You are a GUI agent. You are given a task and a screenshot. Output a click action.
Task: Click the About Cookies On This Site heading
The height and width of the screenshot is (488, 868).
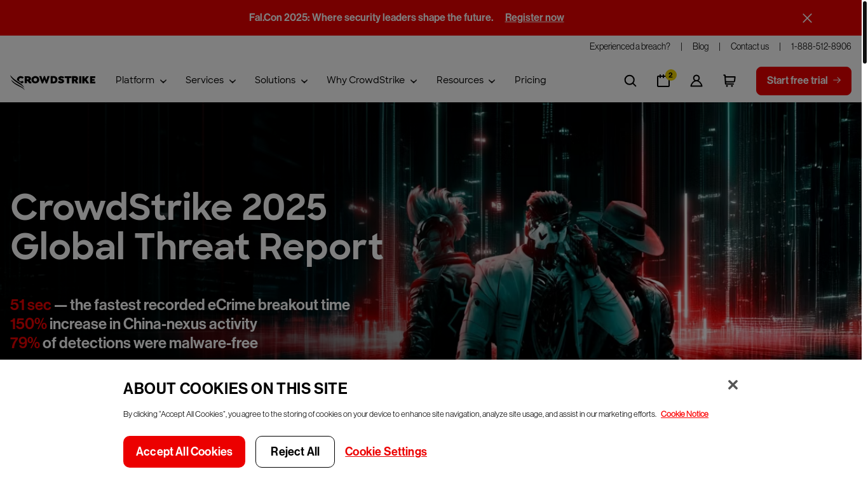(x=235, y=388)
